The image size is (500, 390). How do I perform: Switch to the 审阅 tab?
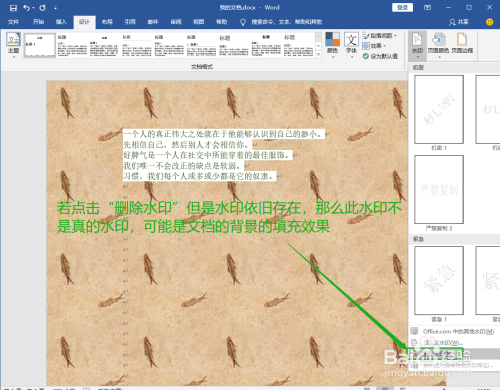pos(176,22)
